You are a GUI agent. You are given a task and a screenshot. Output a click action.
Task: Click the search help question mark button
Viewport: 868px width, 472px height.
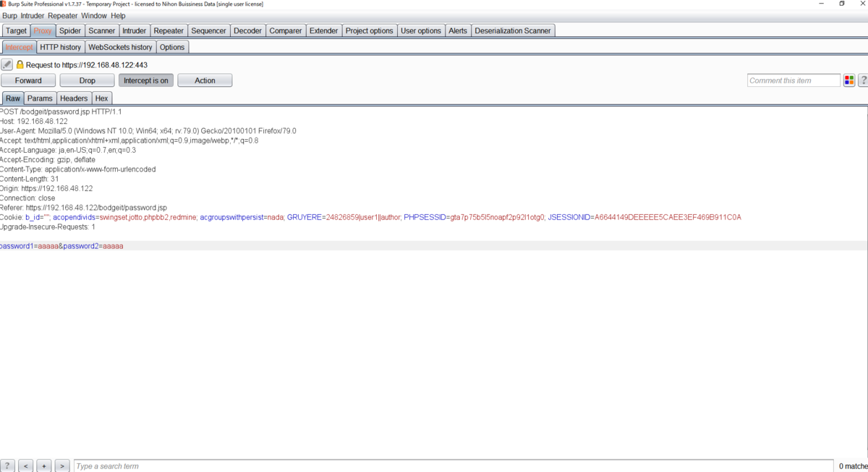pyautogui.click(x=7, y=466)
